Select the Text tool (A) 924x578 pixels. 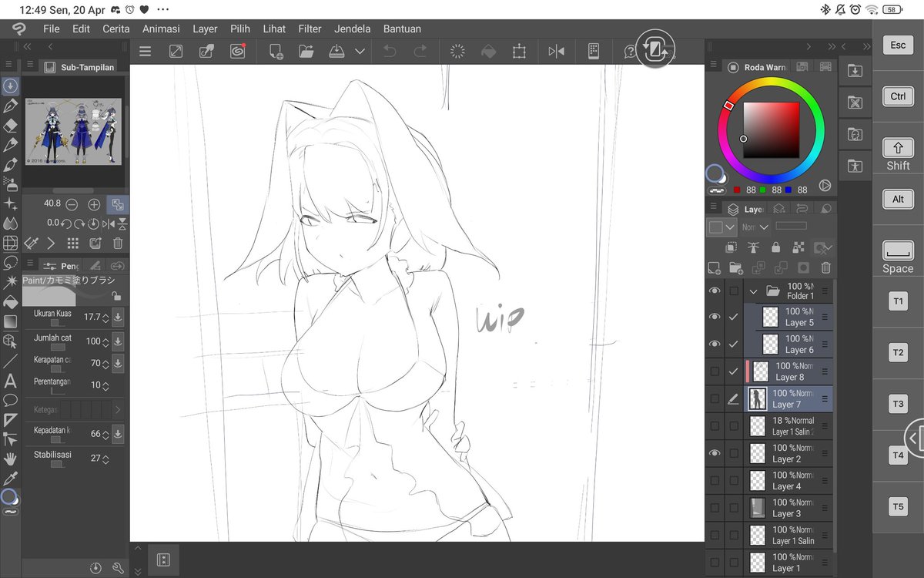(x=11, y=381)
